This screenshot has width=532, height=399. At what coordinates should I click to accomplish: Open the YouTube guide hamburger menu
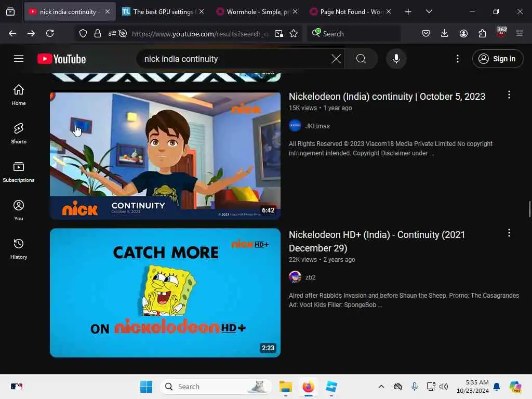point(19,59)
